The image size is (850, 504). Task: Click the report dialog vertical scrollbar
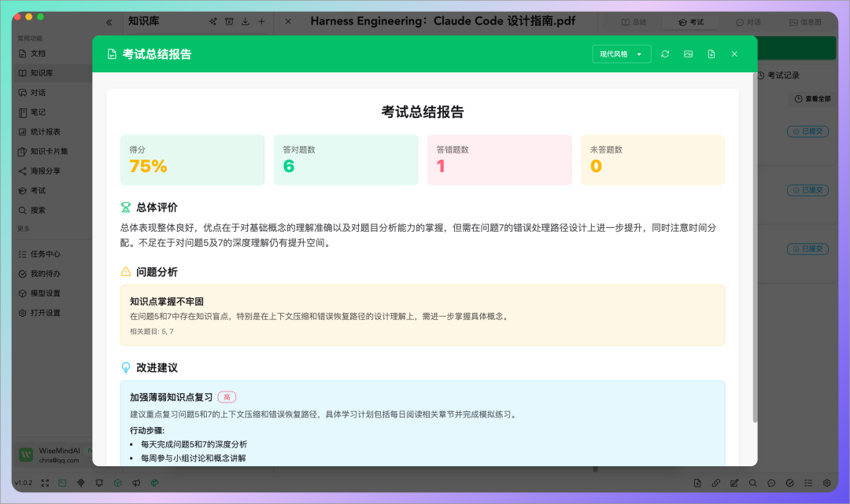[755, 249]
